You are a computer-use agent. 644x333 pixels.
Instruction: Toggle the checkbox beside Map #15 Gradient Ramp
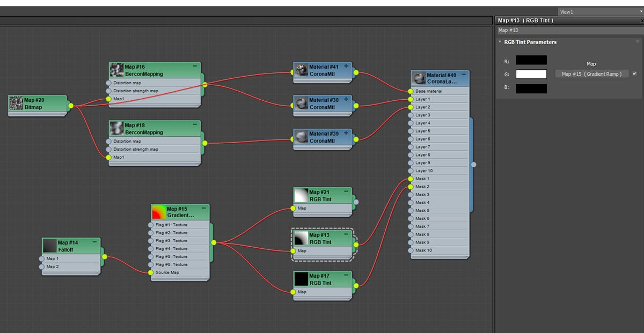pyautogui.click(x=635, y=74)
